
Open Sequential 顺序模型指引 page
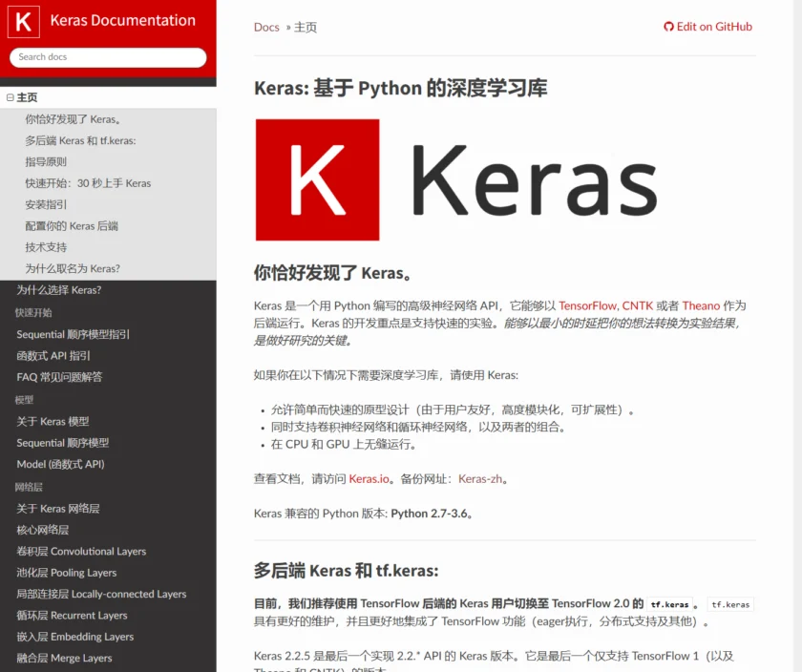[74, 334]
